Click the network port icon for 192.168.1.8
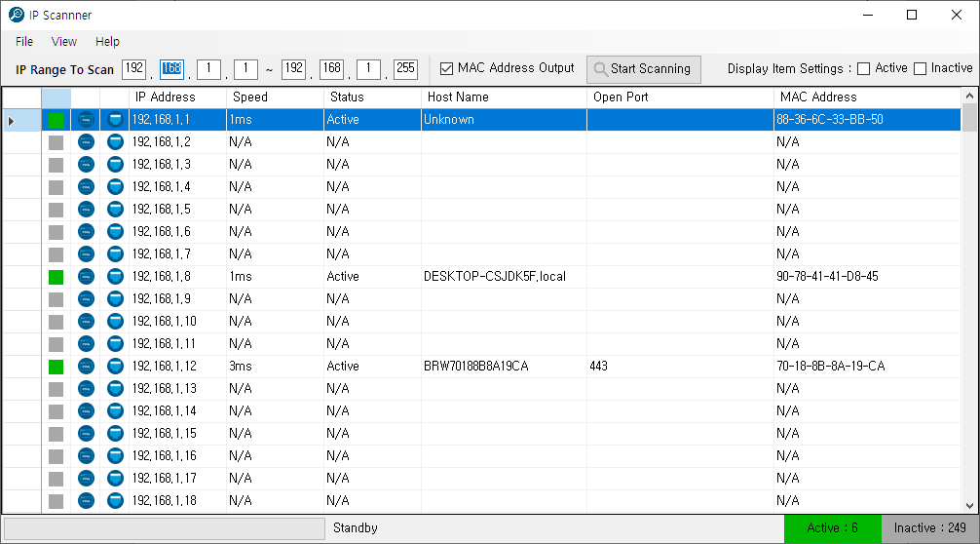The width and height of the screenshot is (980, 544). point(115,276)
